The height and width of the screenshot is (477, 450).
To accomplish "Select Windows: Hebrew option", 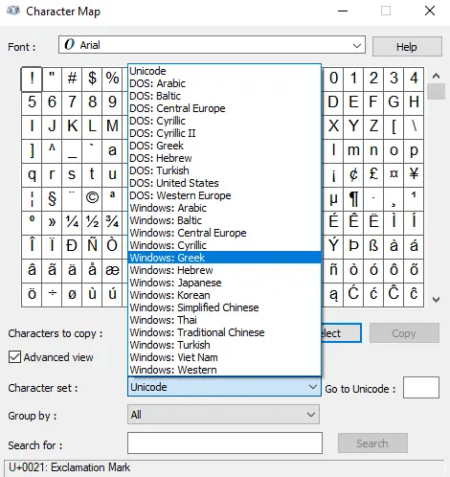I will click(224, 270).
